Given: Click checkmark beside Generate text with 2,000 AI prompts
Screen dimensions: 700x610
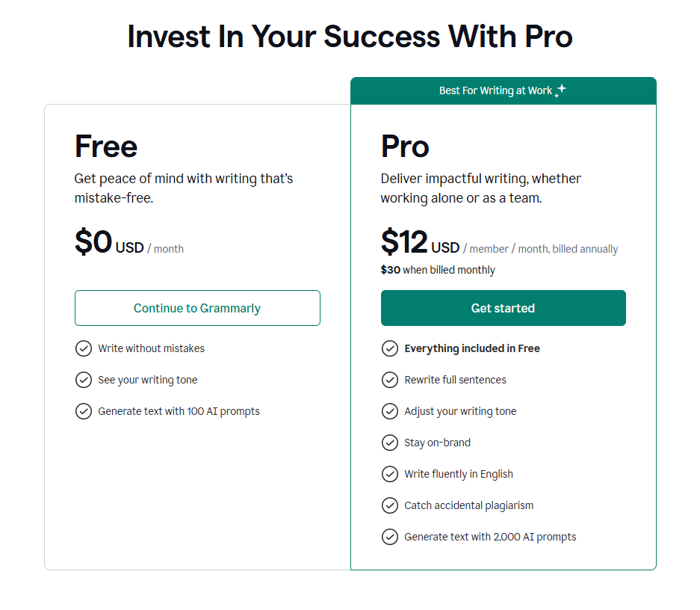Looking at the screenshot, I should [390, 537].
